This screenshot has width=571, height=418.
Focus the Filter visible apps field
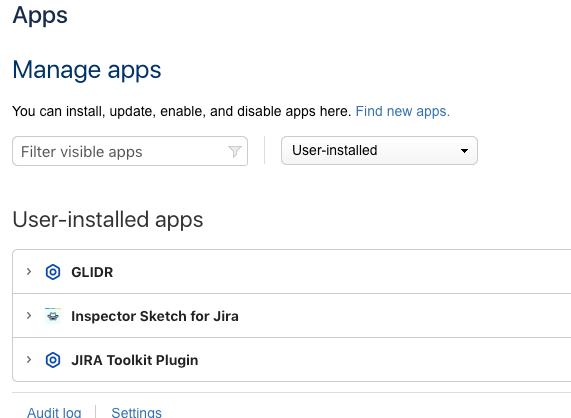click(x=130, y=151)
